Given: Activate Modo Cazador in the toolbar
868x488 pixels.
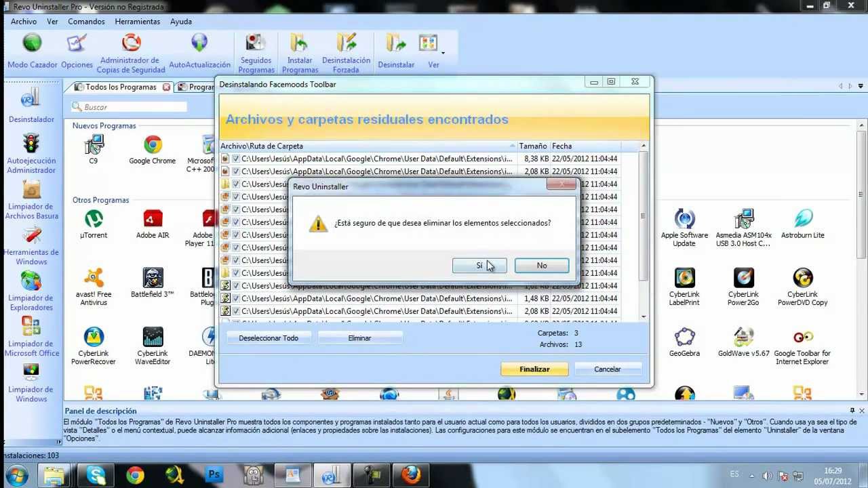Looking at the screenshot, I should tap(32, 52).
